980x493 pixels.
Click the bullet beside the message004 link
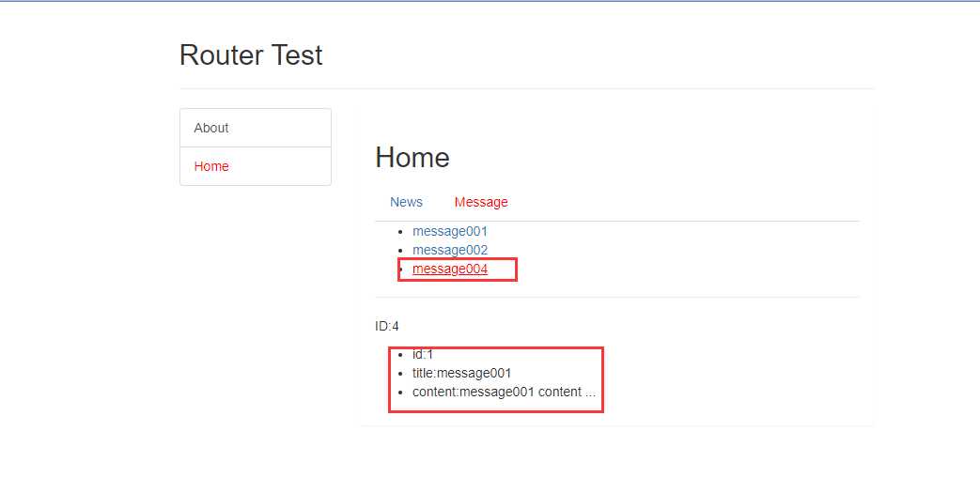click(401, 270)
